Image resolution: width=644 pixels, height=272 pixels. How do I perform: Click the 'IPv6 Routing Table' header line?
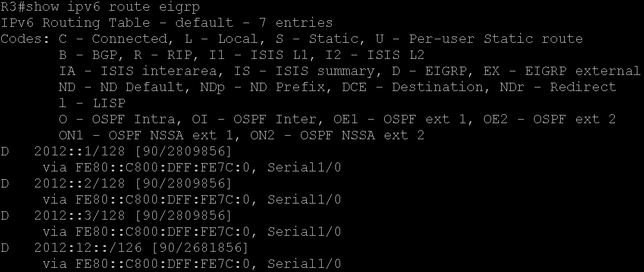point(167,23)
